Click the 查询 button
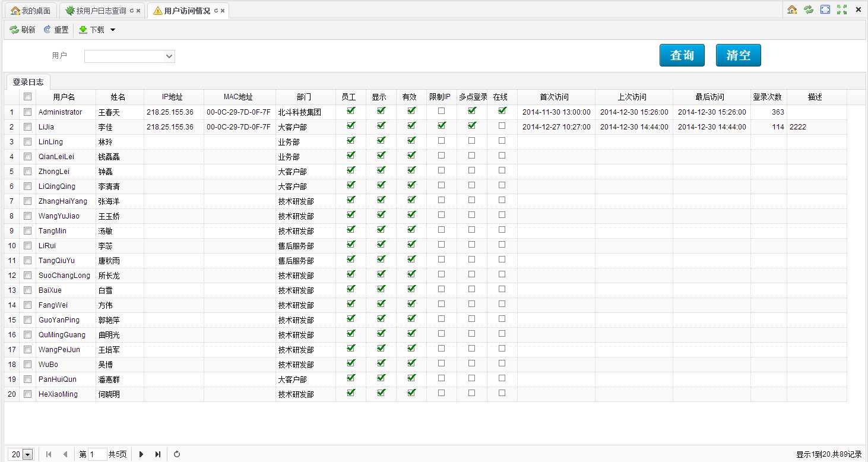This screenshot has width=868, height=462. pos(682,55)
